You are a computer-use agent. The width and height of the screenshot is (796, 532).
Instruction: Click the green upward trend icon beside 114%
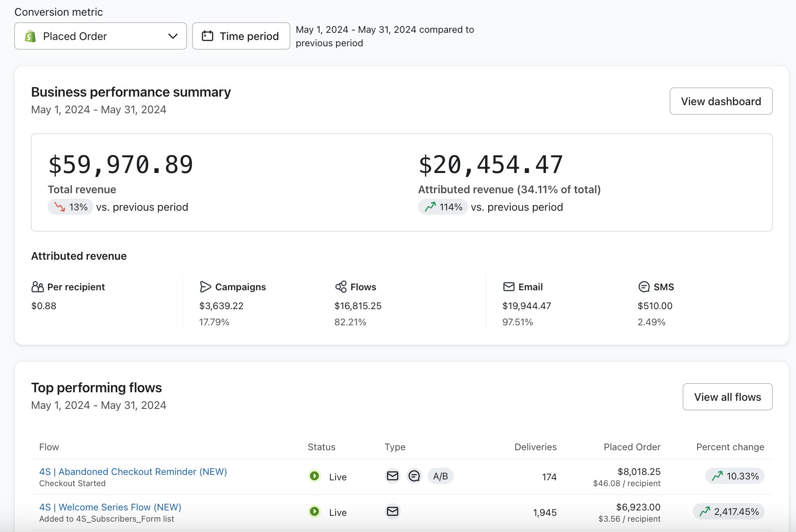click(430, 207)
